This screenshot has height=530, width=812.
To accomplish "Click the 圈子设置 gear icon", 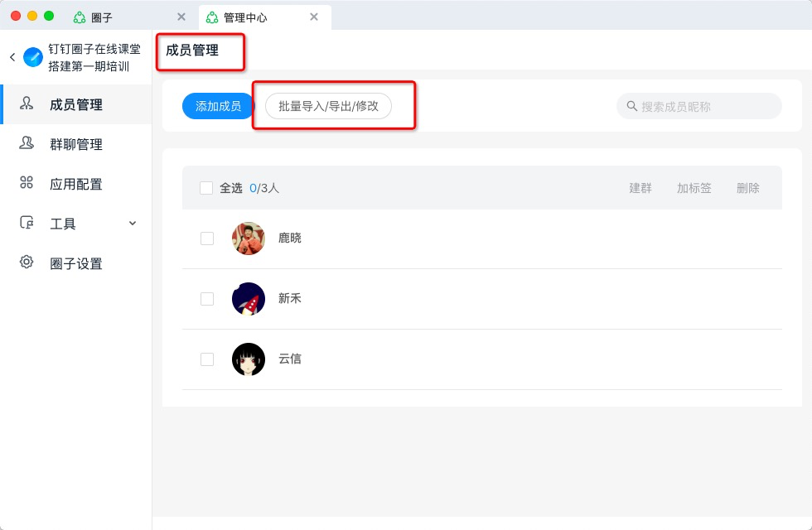I will (27, 262).
